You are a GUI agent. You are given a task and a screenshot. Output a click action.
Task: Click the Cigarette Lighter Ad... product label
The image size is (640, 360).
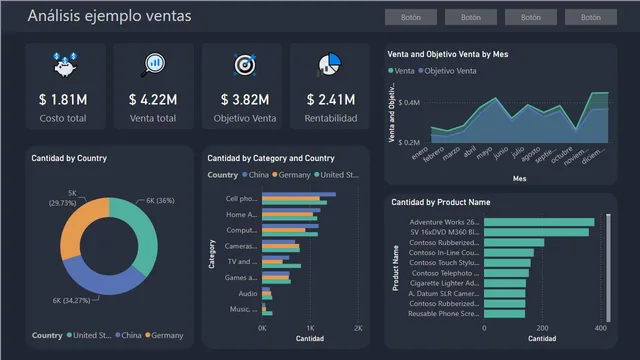point(444,283)
